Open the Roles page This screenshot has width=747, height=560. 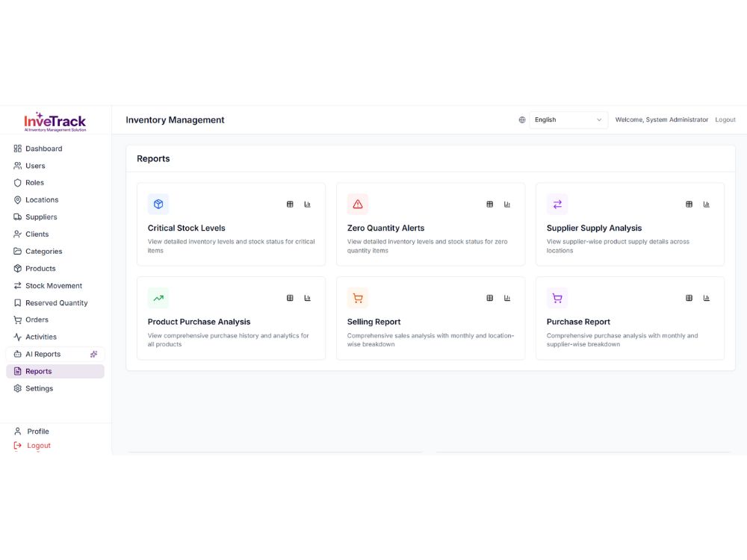coord(55,183)
